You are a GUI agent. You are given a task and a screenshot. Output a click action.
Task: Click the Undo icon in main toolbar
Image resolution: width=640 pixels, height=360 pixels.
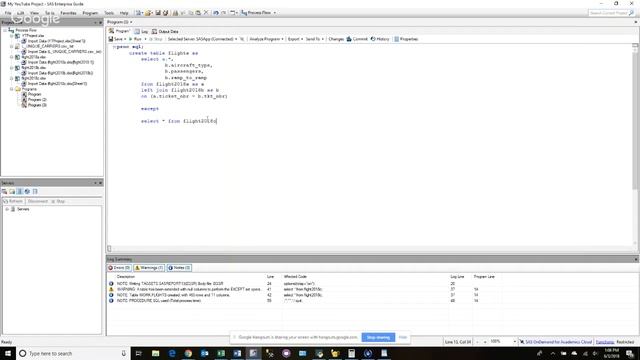(x=216, y=13)
